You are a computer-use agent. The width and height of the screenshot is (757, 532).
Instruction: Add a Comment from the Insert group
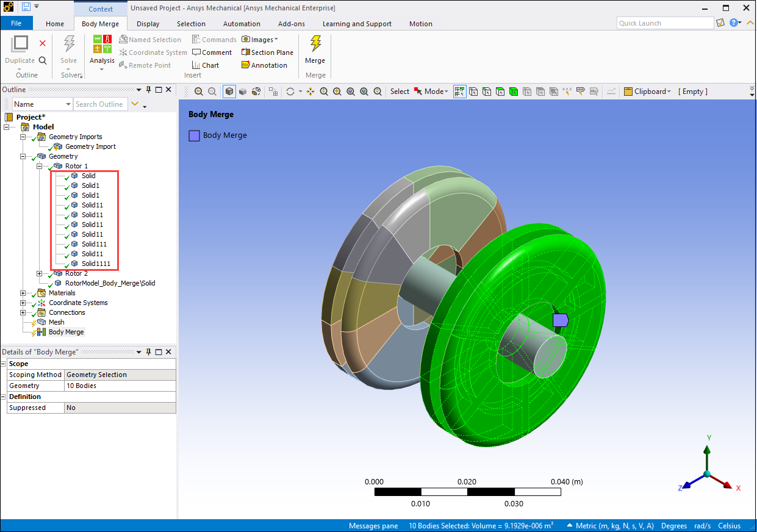coord(212,52)
